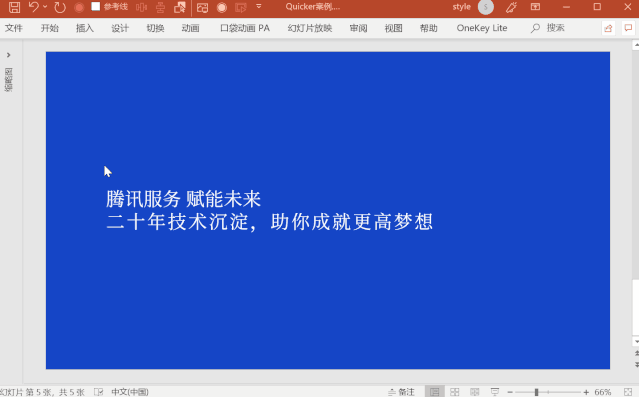This screenshot has height=397, width=639.
Task: Click the picture layout icon after the divider
Action: (203, 7)
